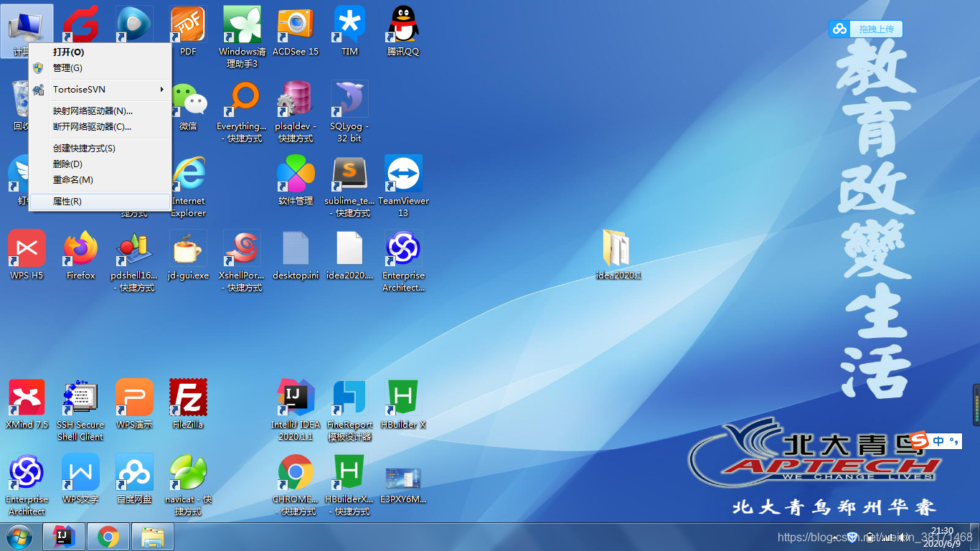
Task: Select the WPS文字 desktop icon
Action: [80, 473]
